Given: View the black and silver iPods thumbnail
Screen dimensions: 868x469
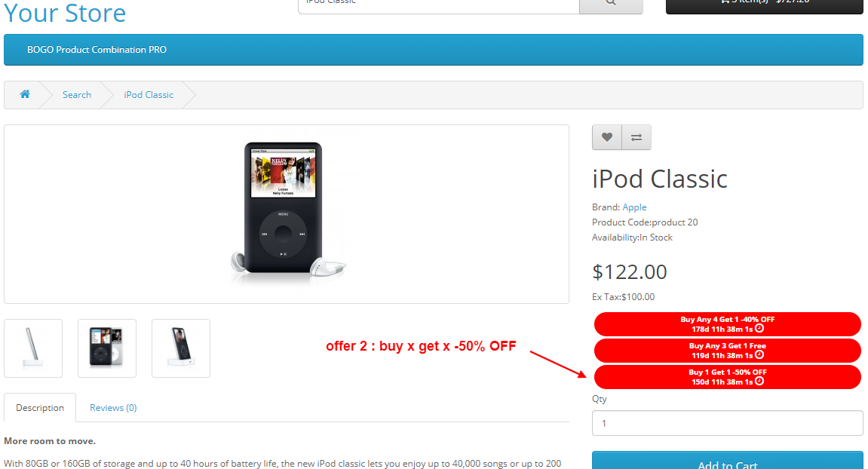Looking at the screenshot, I should click(x=107, y=348).
